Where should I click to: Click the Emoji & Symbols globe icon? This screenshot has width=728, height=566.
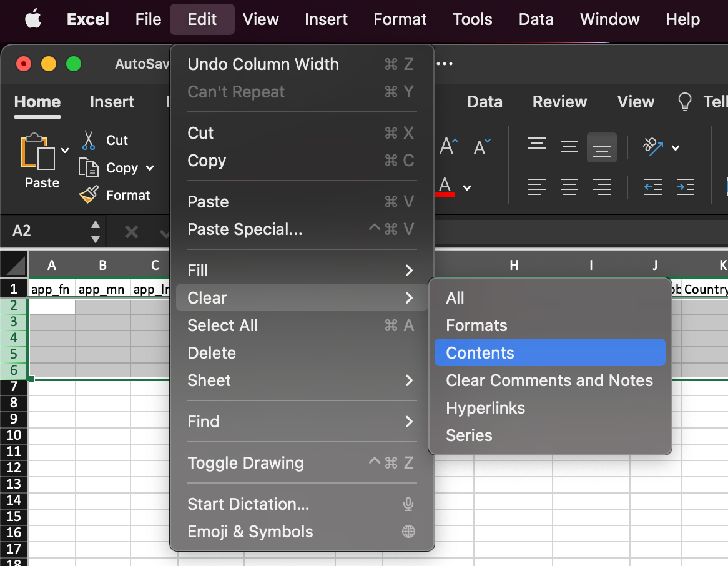coord(408,532)
